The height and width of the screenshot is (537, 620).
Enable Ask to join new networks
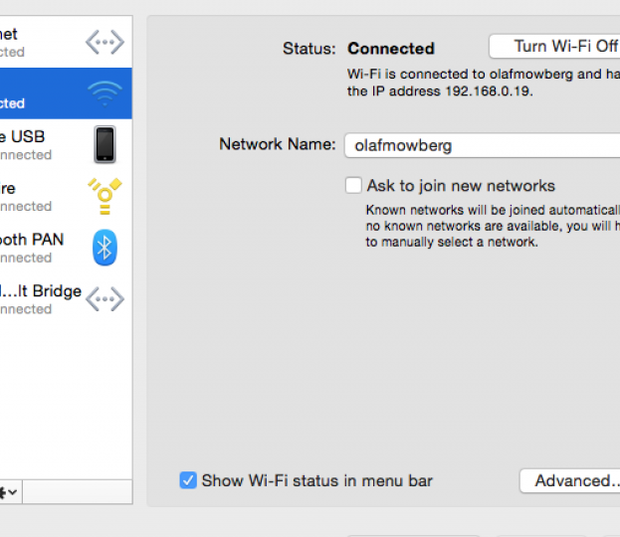tap(353, 185)
